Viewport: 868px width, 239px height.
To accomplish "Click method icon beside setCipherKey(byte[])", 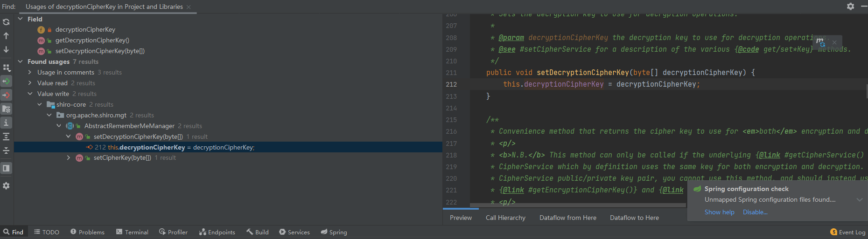I will coord(79,158).
